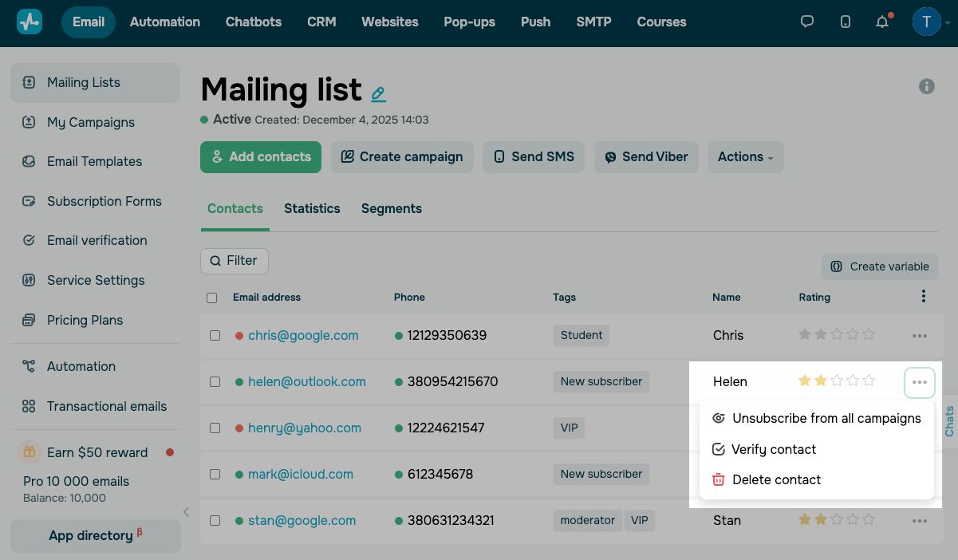
Task: Tick the checkbox for mark@icloud.com
Action: point(215,475)
